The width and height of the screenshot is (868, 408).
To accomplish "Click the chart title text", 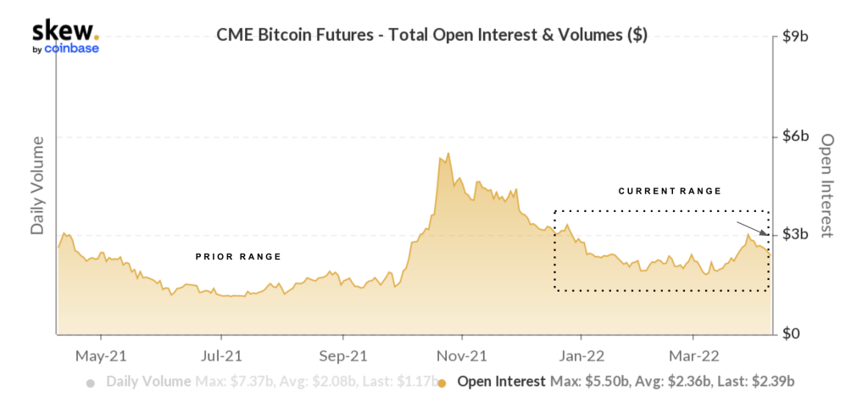I will pyautogui.click(x=432, y=35).
